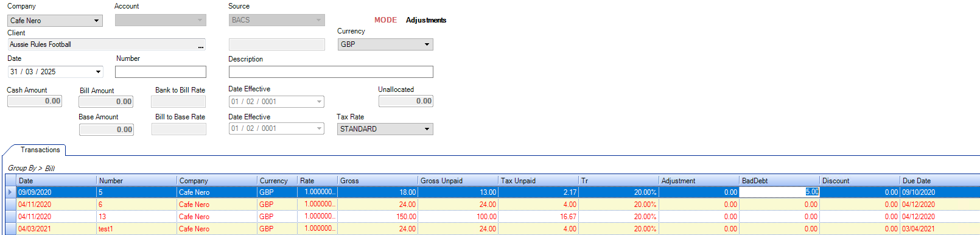Click the year 2025 in Date field
This screenshot has height=235, width=980.
pyautogui.click(x=48, y=72)
